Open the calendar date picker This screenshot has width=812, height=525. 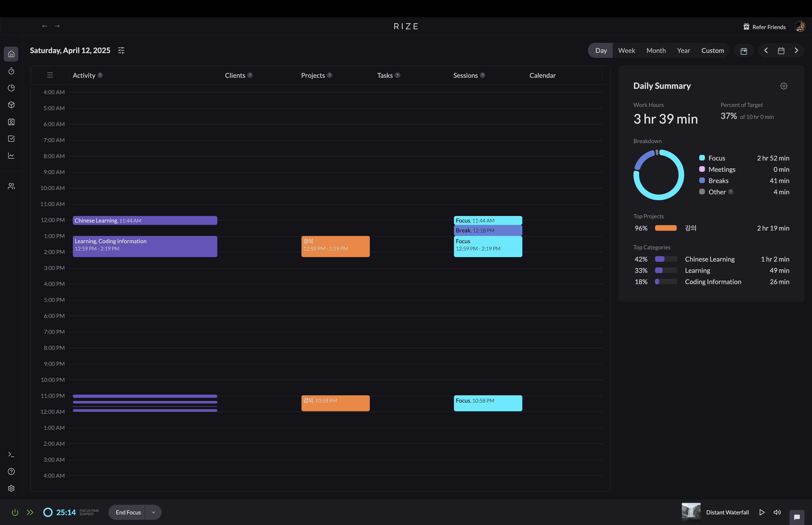[x=781, y=51]
